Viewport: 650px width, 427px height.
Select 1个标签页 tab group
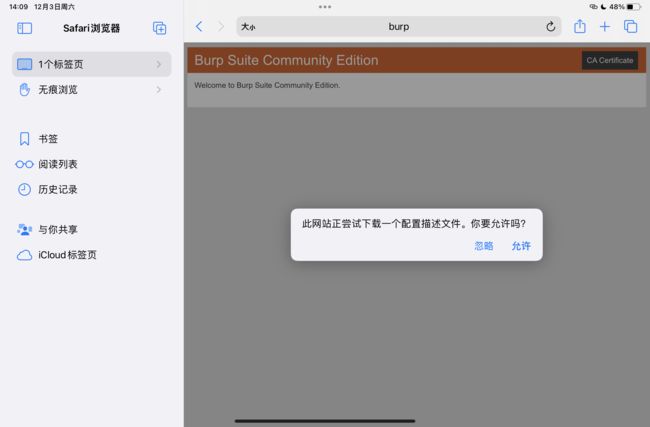click(92, 64)
